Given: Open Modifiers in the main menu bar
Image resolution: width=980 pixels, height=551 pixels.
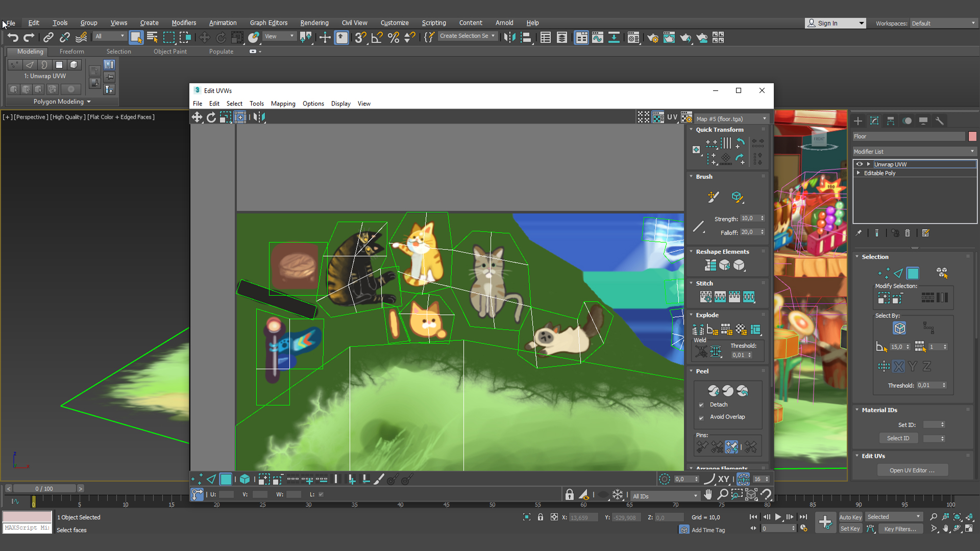Looking at the screenshot, I should (184, 23).
